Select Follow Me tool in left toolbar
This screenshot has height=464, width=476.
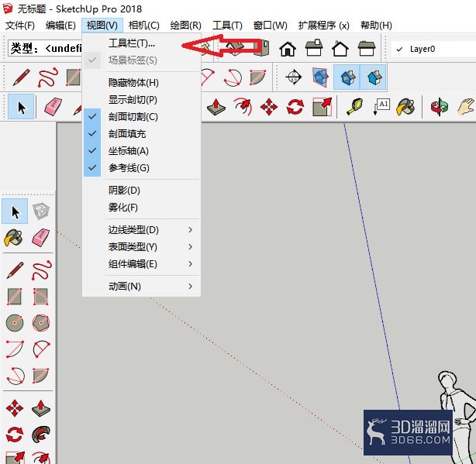pos(41,435)
